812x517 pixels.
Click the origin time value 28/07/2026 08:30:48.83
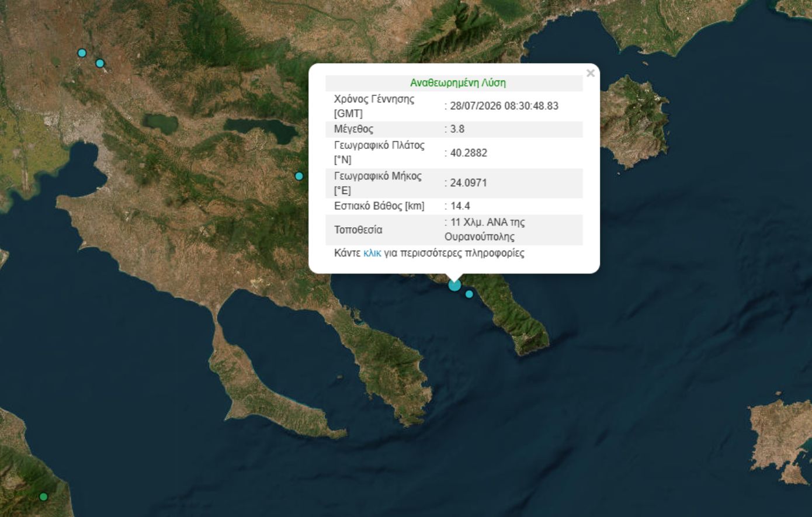click(504, 106)
